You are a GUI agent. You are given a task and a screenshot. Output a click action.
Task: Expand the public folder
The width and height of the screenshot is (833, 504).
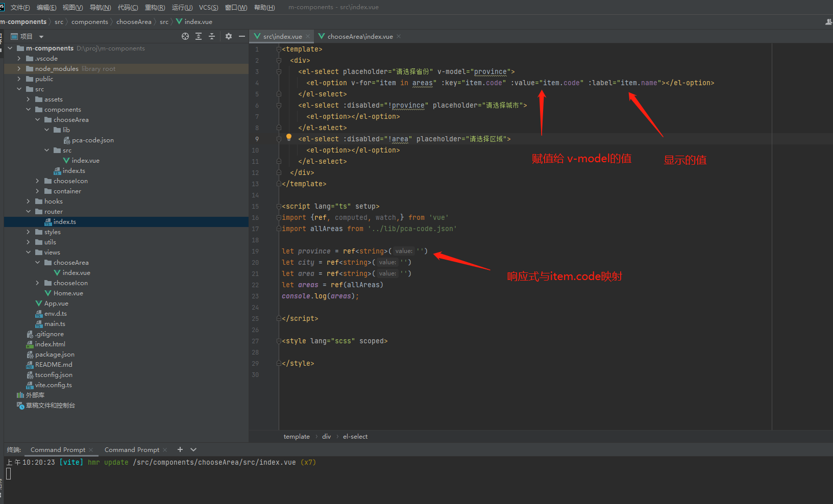click(19, 79)
